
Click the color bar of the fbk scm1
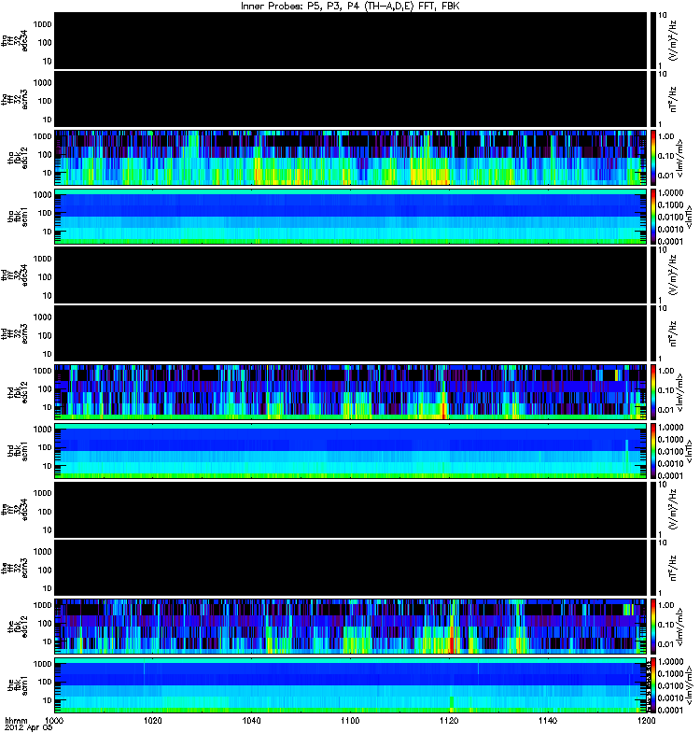click(653, 685)
